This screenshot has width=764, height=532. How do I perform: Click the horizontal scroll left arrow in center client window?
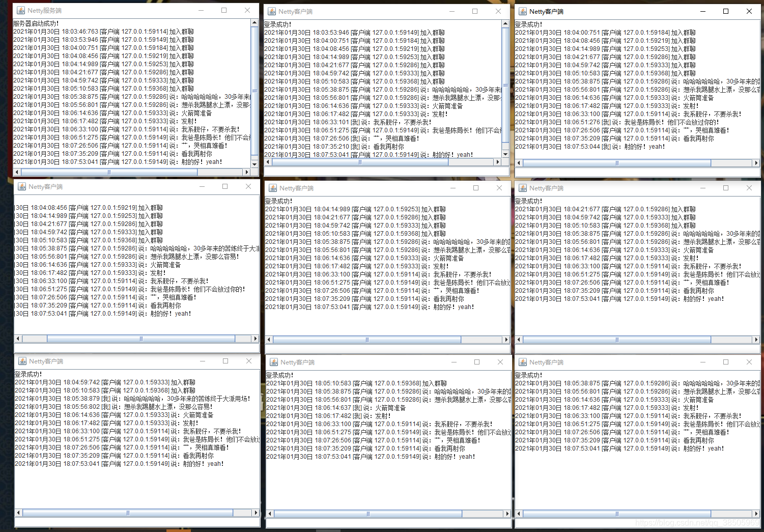269,340
